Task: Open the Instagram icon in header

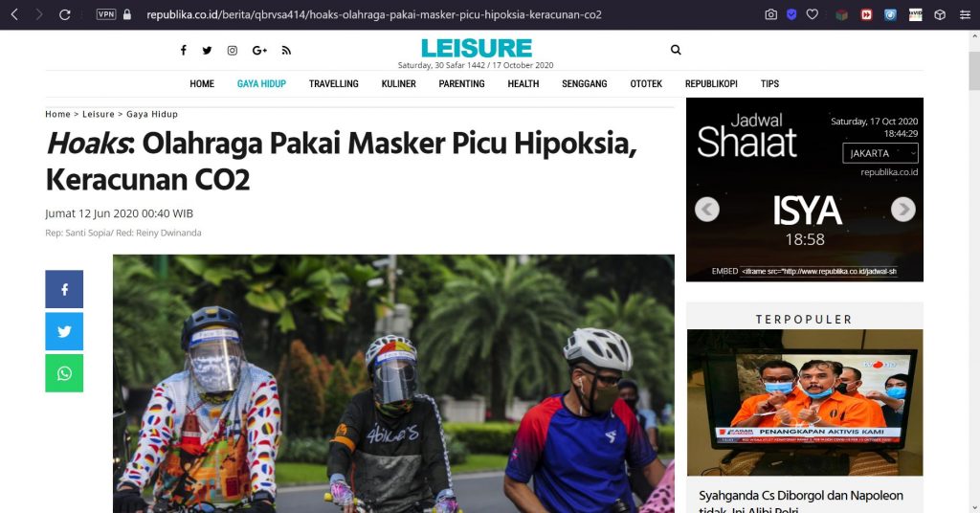Action: click(x=232, y=51)
